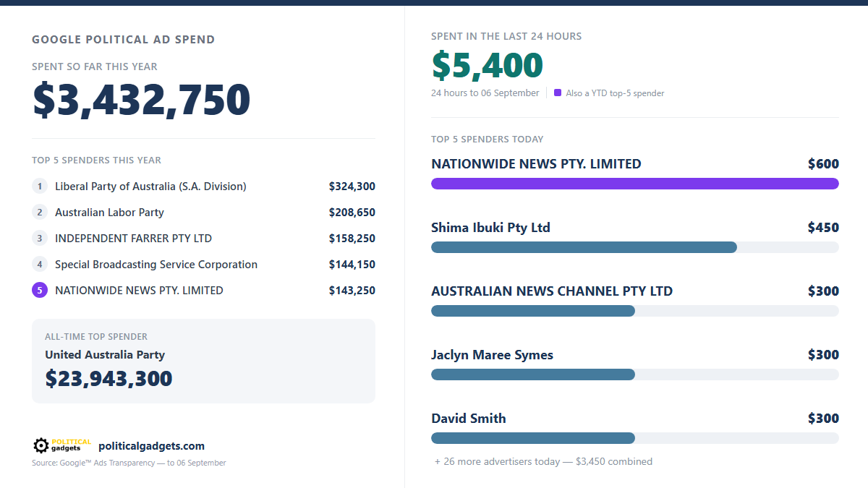Click the United Australia Party name

[105, 355]
